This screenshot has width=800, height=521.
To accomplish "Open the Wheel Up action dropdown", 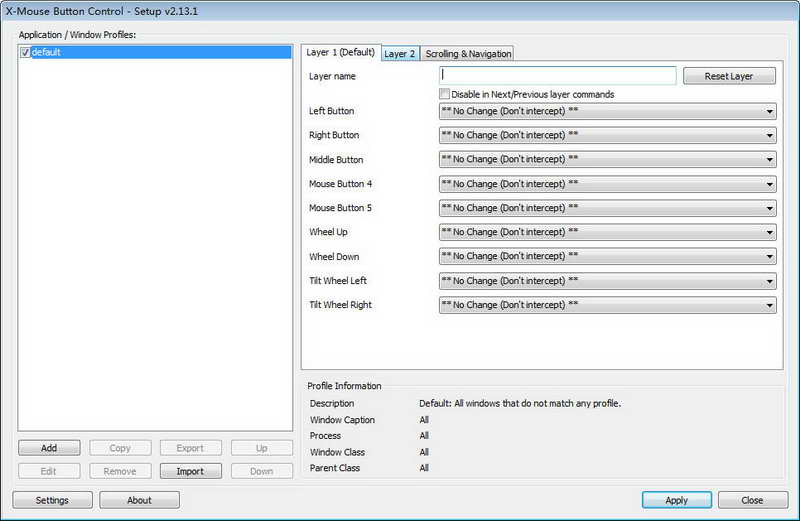I will 608,232.
